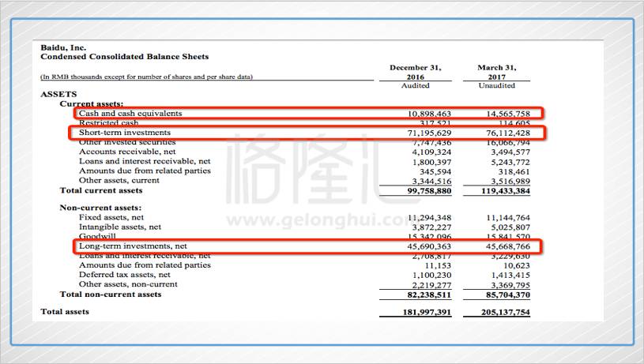Click 'Cash and cash equivalents' row label
Viewport: 644px width, 364px height.
point(130,113)
